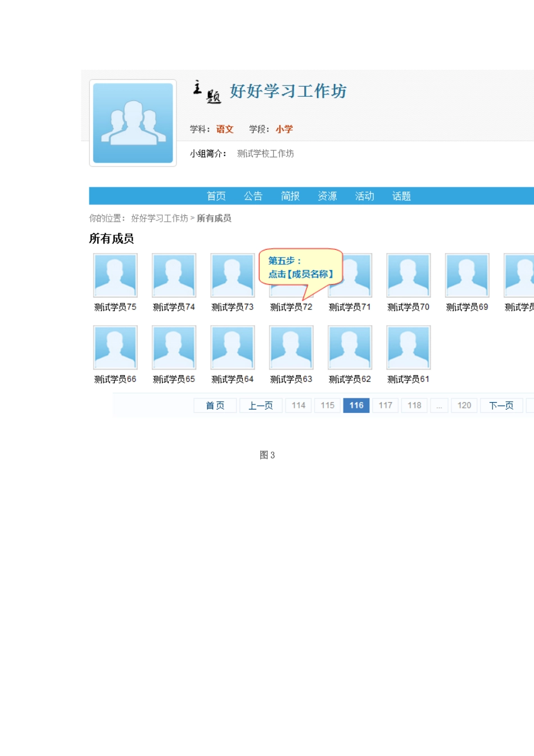Jump to page 118
The height and width of the screenshot is (756, 534).
click(x=414, y=406)
